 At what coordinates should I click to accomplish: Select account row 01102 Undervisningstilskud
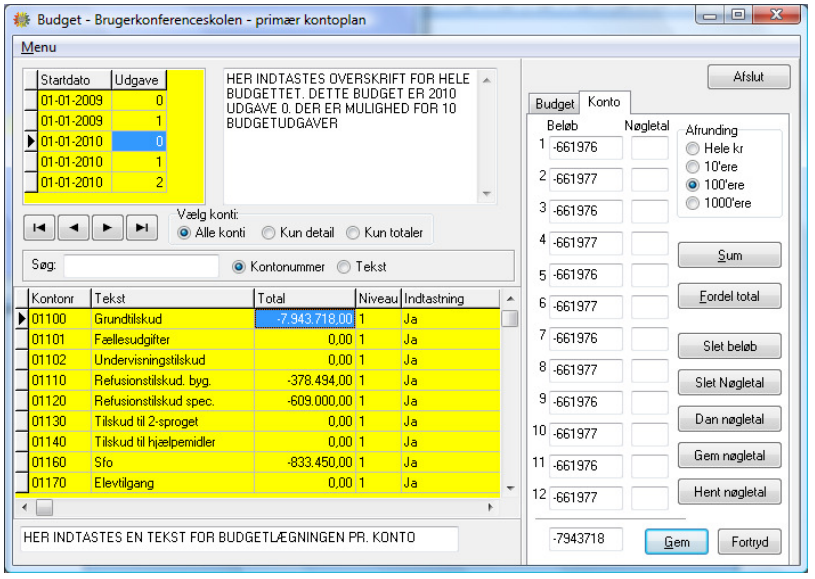pyautogui.click(x=258, y=360)
